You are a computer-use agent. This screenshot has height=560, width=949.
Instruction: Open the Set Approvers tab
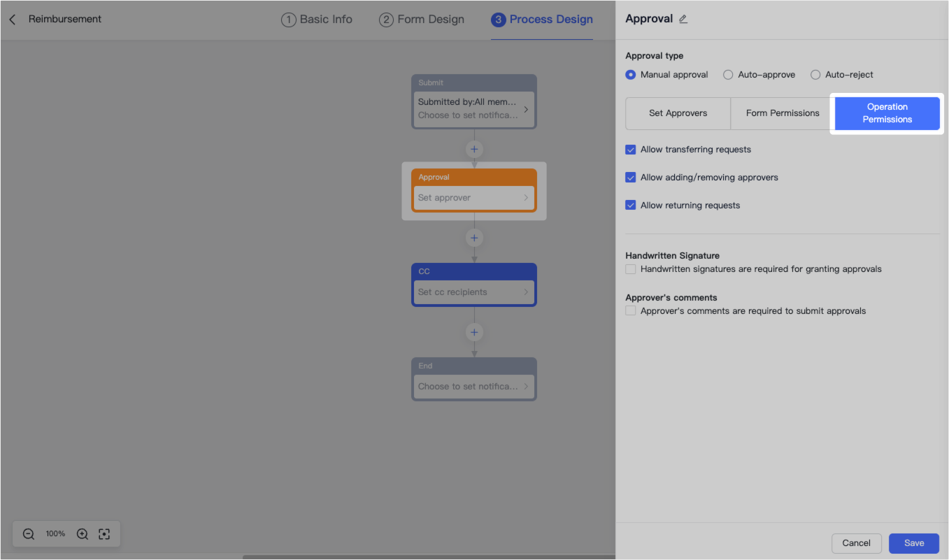[678, 113]
